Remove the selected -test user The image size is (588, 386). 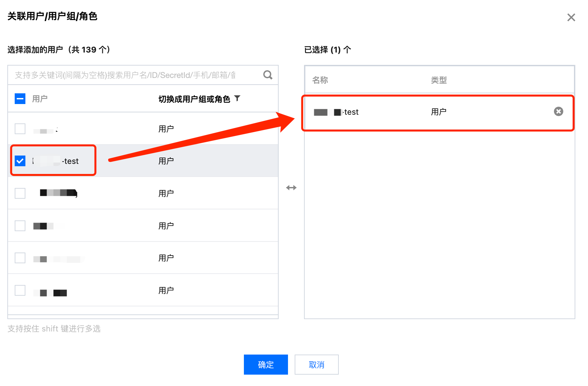(558, 111)
